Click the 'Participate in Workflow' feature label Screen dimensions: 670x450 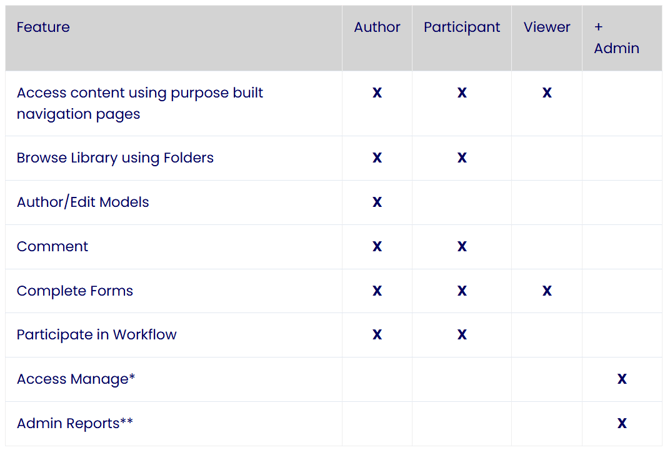pyautogui.click(x=96, y=335)
